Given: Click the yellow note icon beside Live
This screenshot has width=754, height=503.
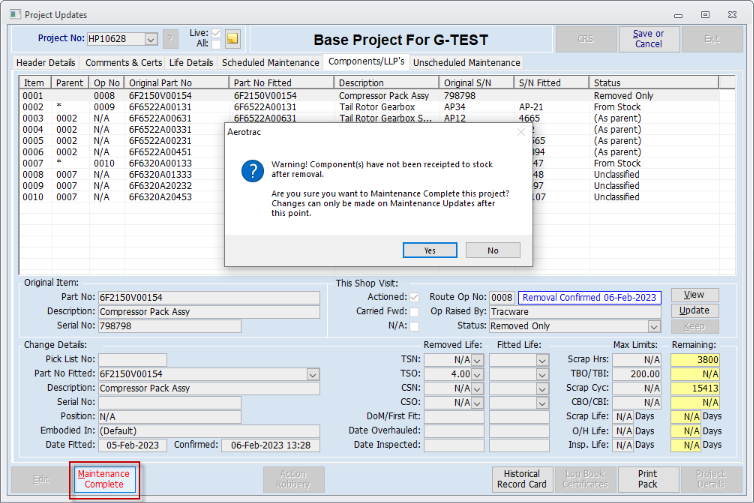Looking at the screenshot, I should [232, 39].
